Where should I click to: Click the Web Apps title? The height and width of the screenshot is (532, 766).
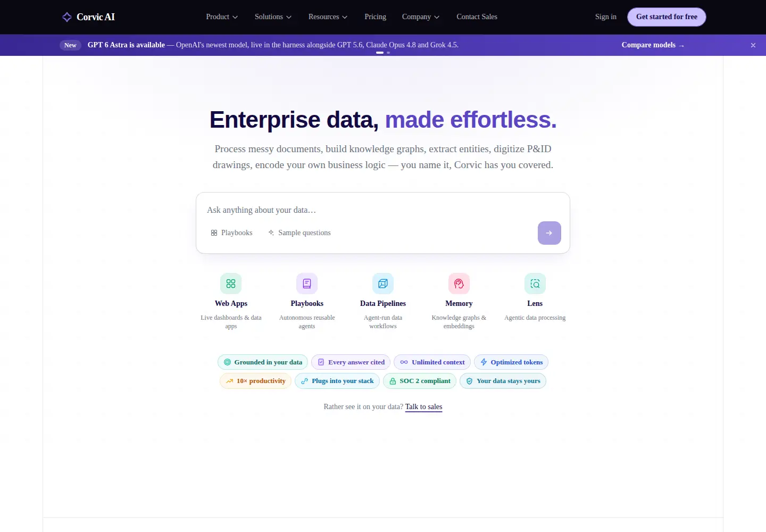231,304
